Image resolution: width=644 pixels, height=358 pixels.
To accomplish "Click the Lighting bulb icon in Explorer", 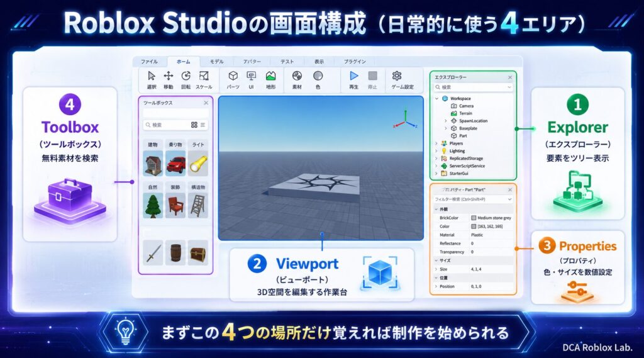I will pos(444,151).
